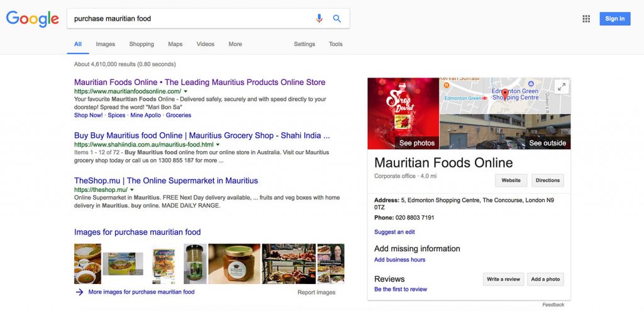Click the Mauritian Foods Online panel title
Image resolution: width=644 pixels, height=311 pixels.
443,163
